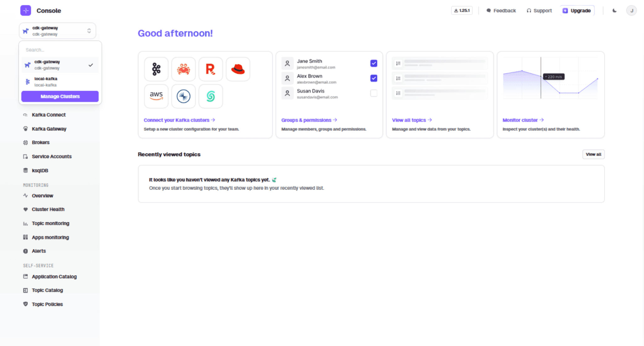Open the user avatar J menu
The width and height of the screenshot is (644, 346).
[x=631, y=11]
